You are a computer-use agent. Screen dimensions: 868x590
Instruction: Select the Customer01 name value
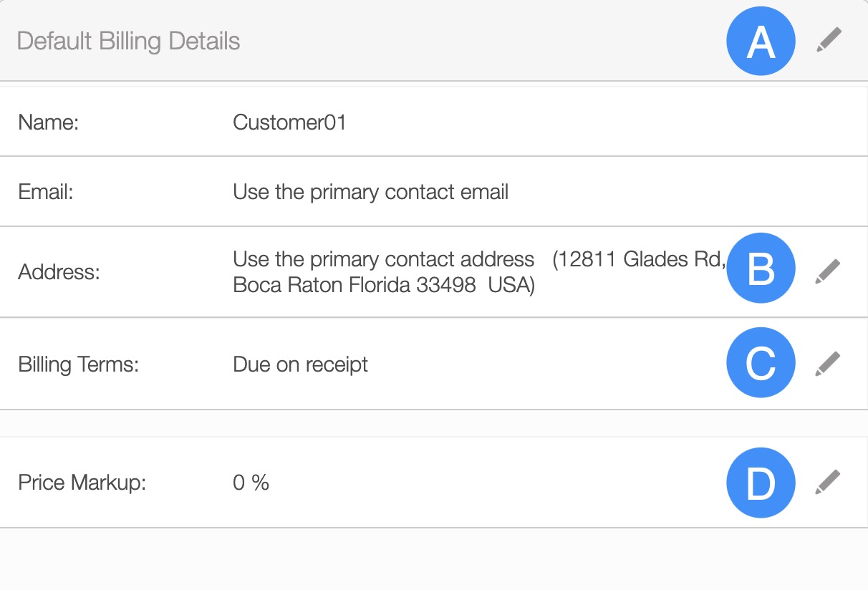289,122
